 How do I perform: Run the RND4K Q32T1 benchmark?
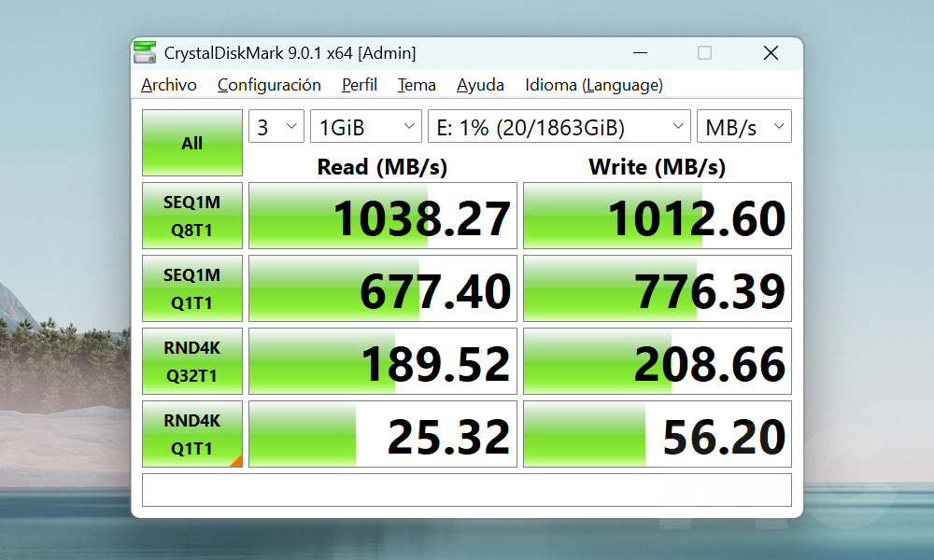click(192, 361)
